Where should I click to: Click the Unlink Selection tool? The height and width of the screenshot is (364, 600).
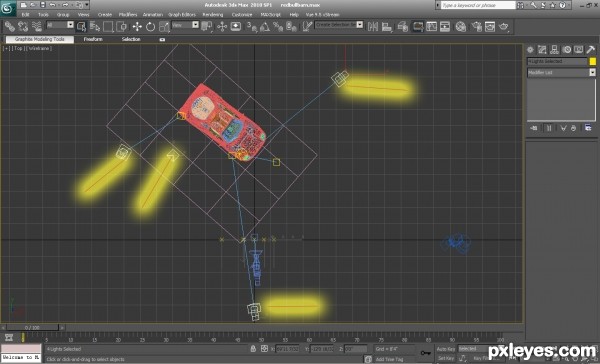pyautogui.click(x=23, y=26)
